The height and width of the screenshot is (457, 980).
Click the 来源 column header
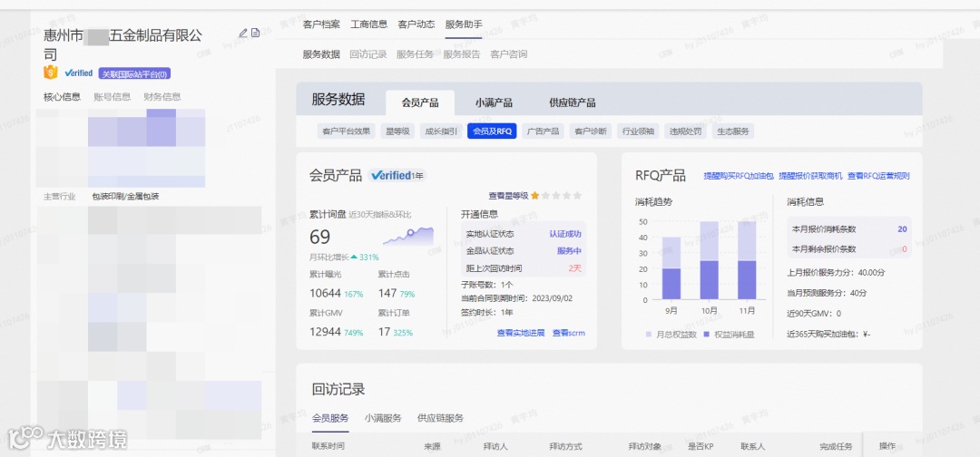click(x=433, y=446)
